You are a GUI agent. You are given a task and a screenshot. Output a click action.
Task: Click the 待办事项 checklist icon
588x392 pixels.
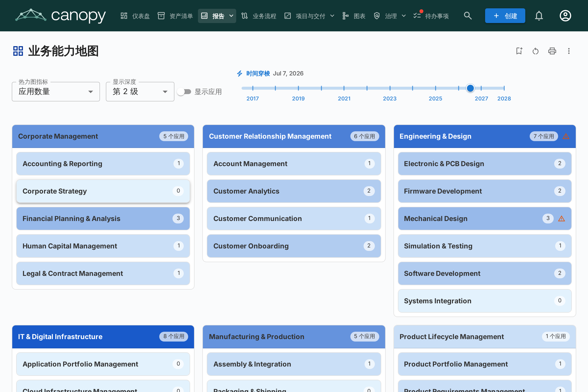click(417, 16)
